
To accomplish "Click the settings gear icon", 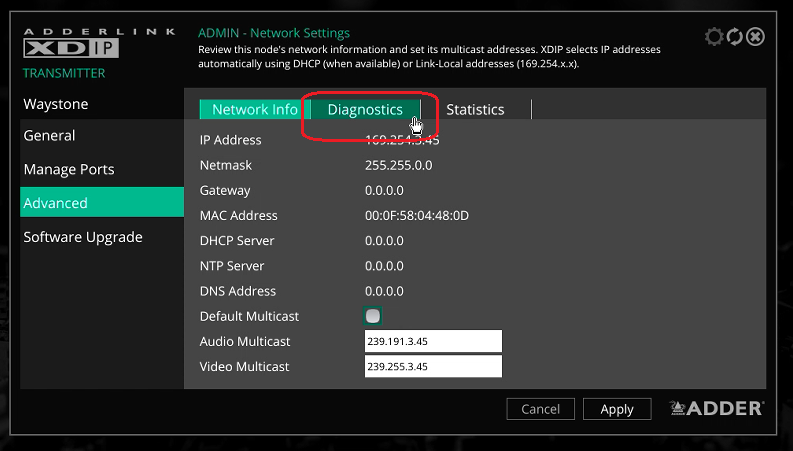I will (714, 37).
